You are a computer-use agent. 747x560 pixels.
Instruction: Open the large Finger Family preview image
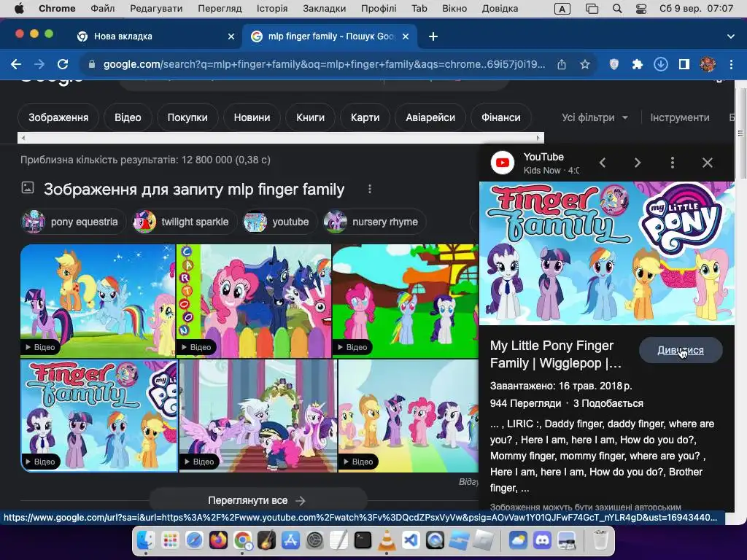(x=607, y=253)
